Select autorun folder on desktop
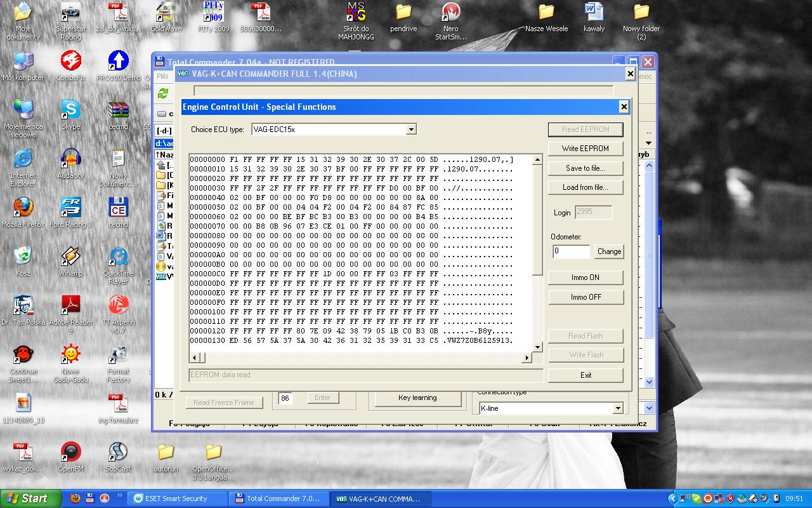 [166, 458]
